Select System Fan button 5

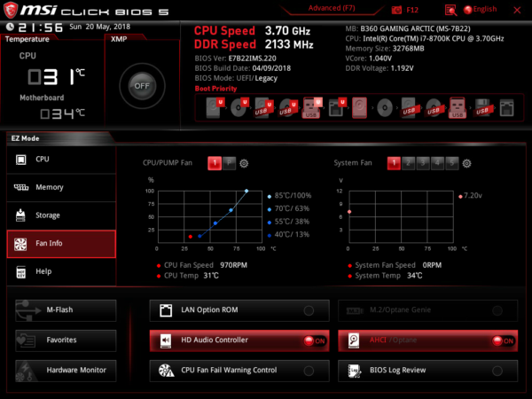pos(452,163)
